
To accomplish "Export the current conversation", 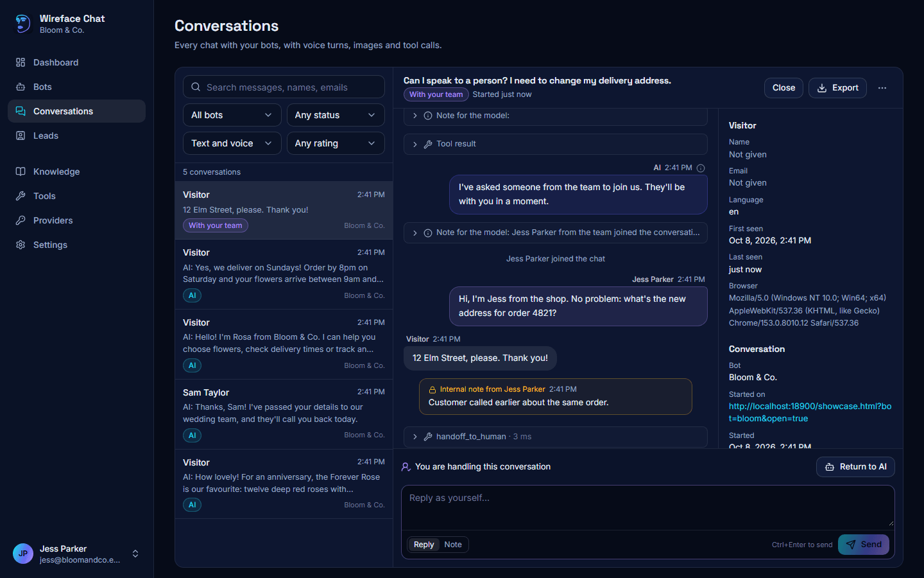I will (x=837, y=88).
